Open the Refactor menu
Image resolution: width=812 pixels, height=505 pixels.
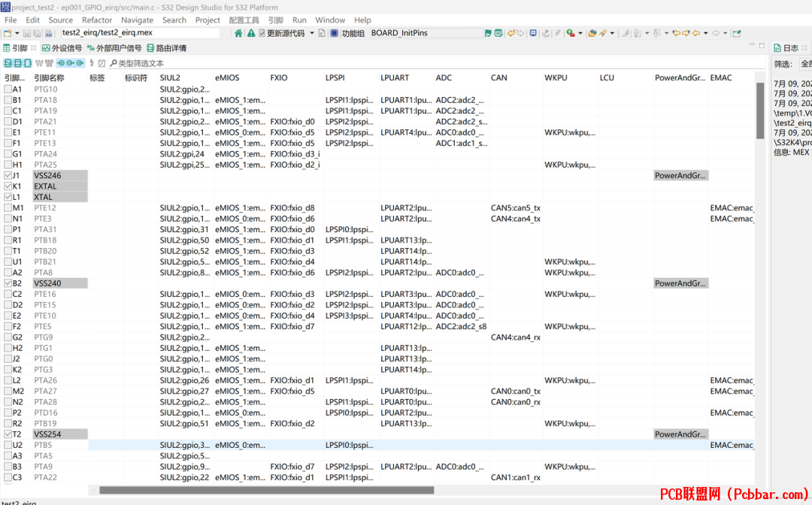[97, 20]
